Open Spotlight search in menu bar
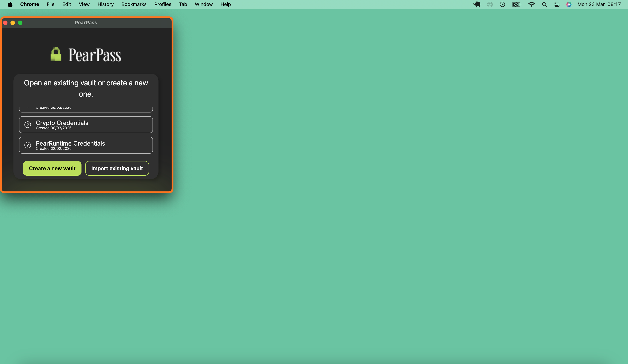The image size is (628, 364). pyautogui.click(x=544, y=4)
